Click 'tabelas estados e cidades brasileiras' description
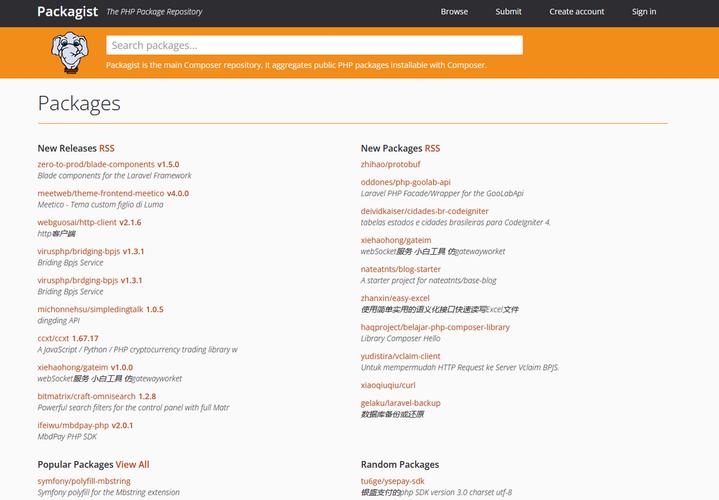719x500 pixels. tap(455, 222)
